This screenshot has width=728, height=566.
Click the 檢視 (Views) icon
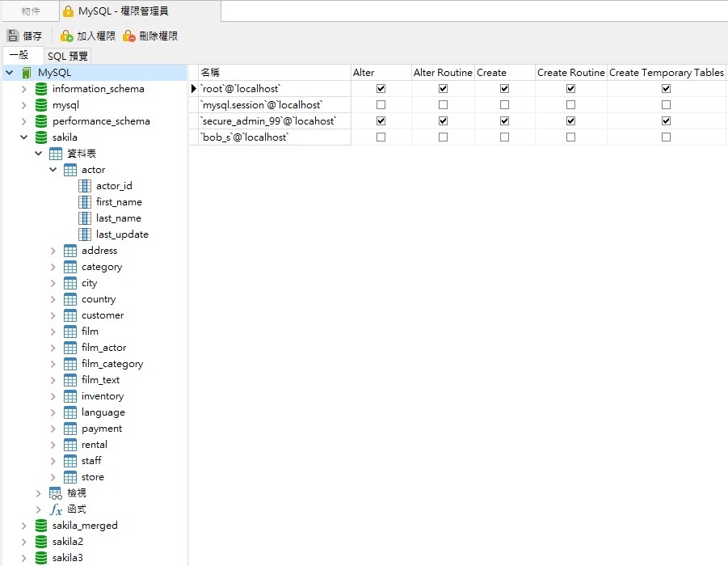point(56,493)
